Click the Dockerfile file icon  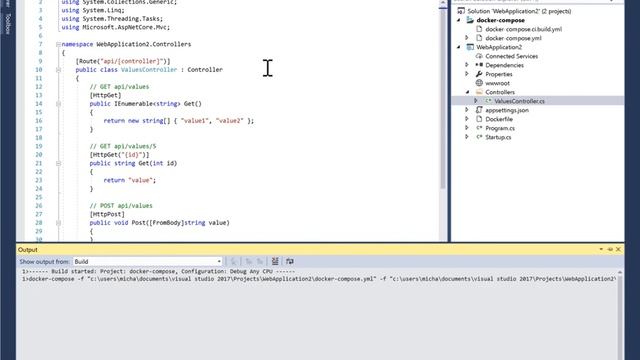pyautogui.click(x=479, y=119)
